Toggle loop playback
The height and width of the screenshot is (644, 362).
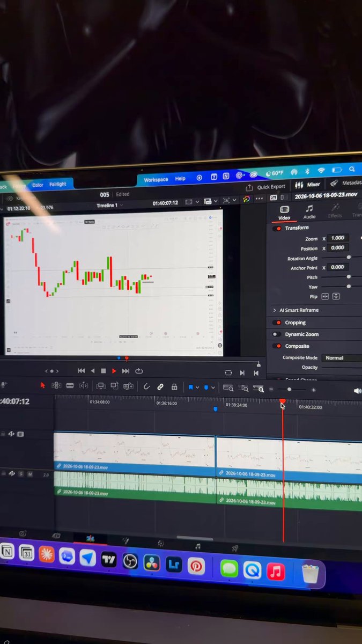pos(139,371)
